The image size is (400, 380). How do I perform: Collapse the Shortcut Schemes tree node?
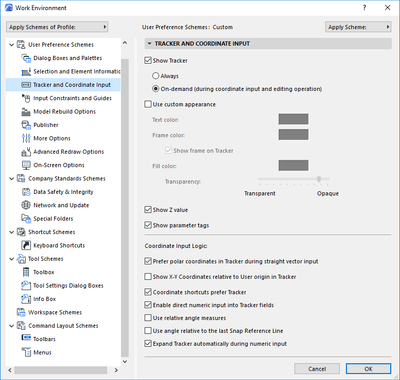11,232
